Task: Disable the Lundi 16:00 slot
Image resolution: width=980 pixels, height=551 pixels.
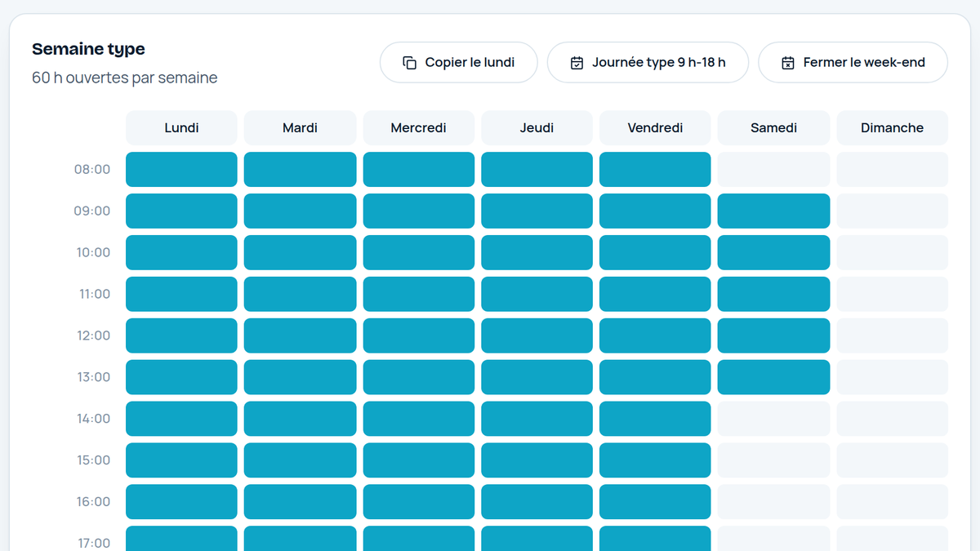Action: [181, 502]
